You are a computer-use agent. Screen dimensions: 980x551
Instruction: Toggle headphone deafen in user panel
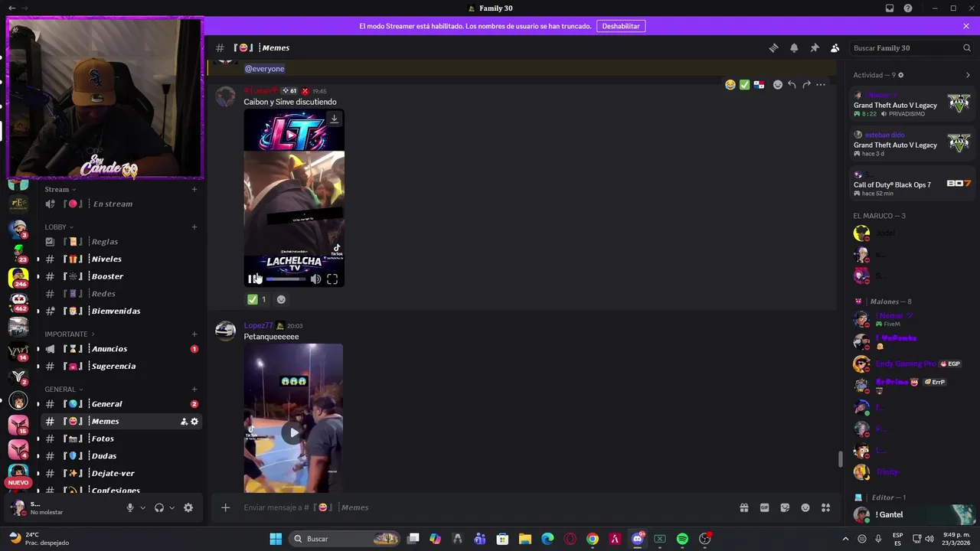coord(159,507)
